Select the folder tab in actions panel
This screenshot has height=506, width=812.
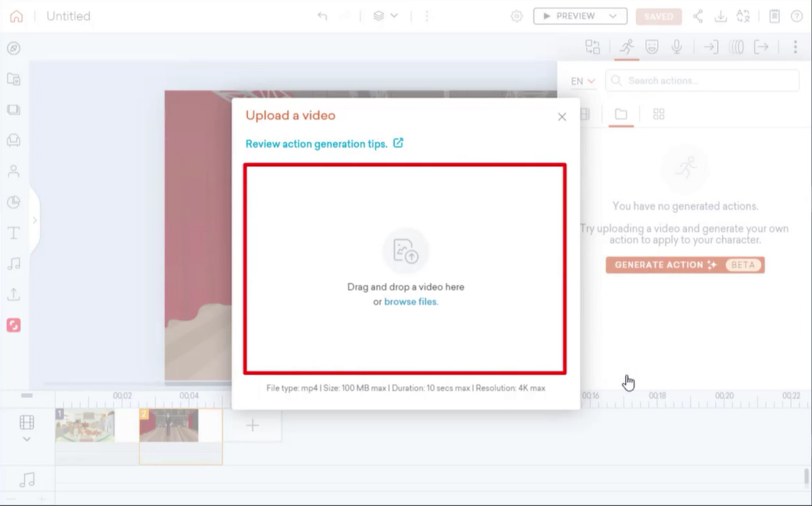[621, 114]
